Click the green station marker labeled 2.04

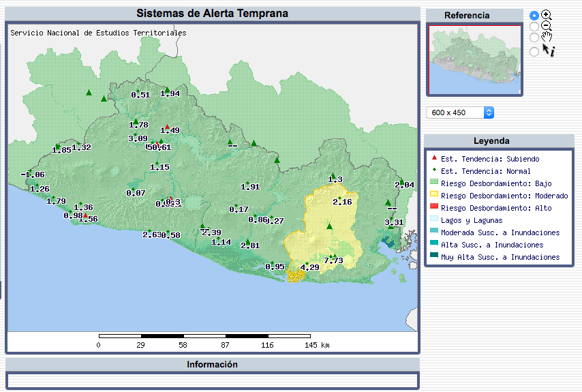402,181
